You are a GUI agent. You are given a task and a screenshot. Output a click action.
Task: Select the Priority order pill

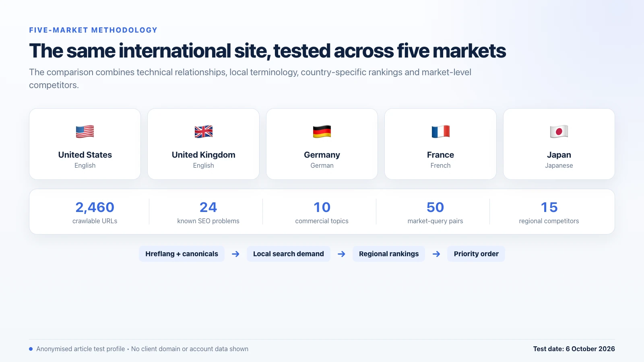(x=476, y=254)
